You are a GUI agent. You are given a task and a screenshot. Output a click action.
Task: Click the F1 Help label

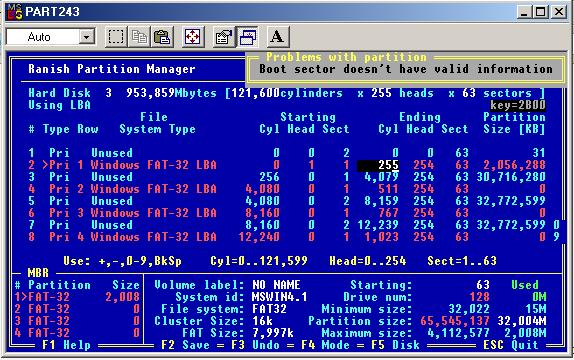coord(66,345)
